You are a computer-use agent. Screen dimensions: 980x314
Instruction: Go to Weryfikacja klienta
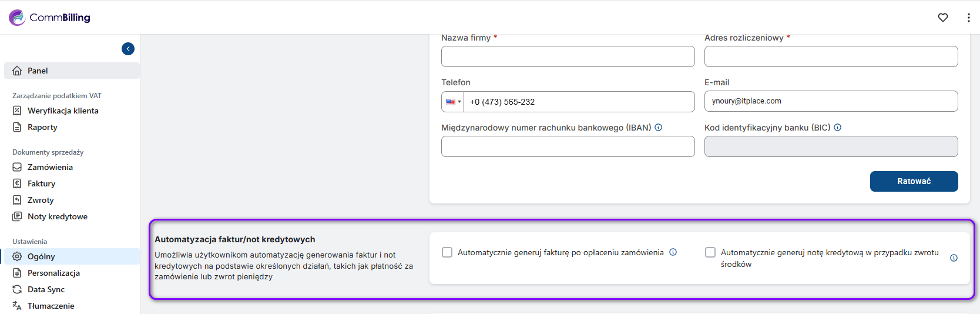[63, 111]
